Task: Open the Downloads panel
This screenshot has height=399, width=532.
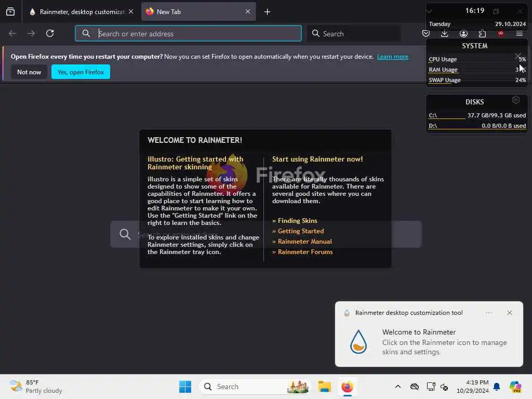Action: tap(445, 33)
